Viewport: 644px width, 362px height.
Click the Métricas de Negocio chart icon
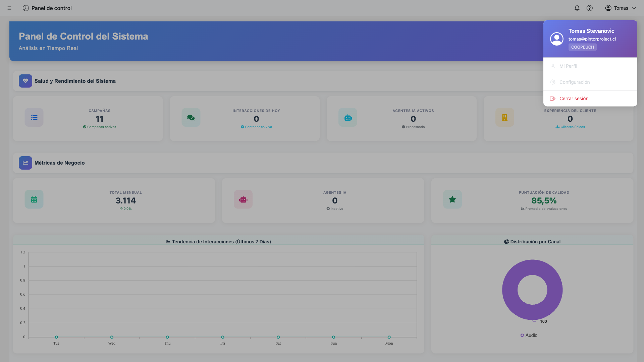tap(25, 163)
